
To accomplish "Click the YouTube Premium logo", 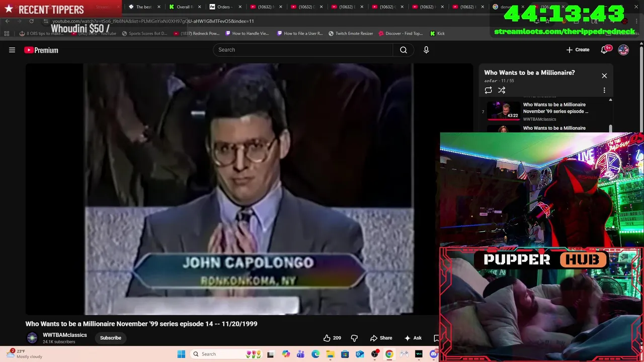I will 41,50.
